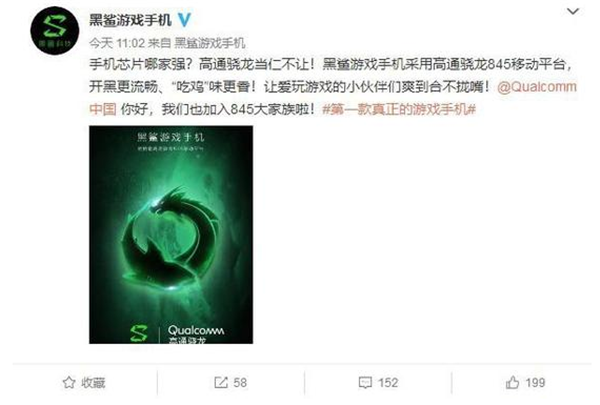
Task: Click the like count 199
Action: pos(535,382)
